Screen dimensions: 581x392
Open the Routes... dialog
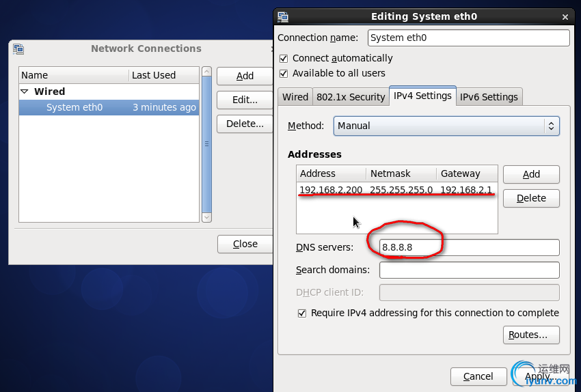click(531, 335)
